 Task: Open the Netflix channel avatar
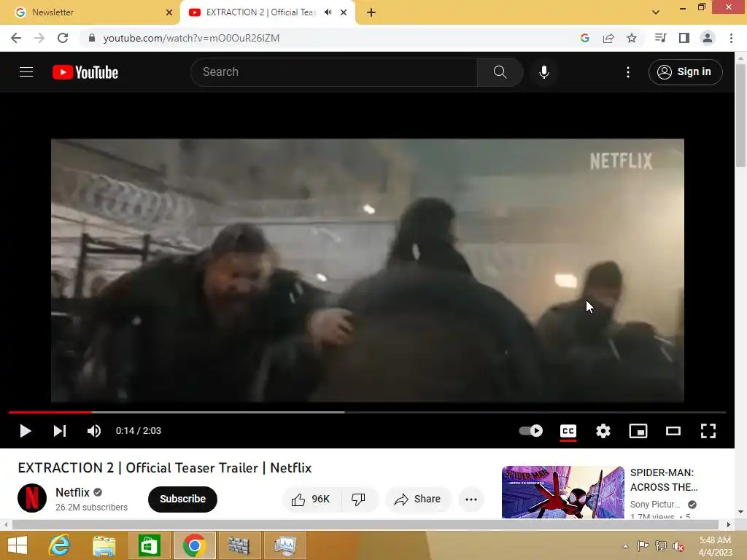[32, 498]
